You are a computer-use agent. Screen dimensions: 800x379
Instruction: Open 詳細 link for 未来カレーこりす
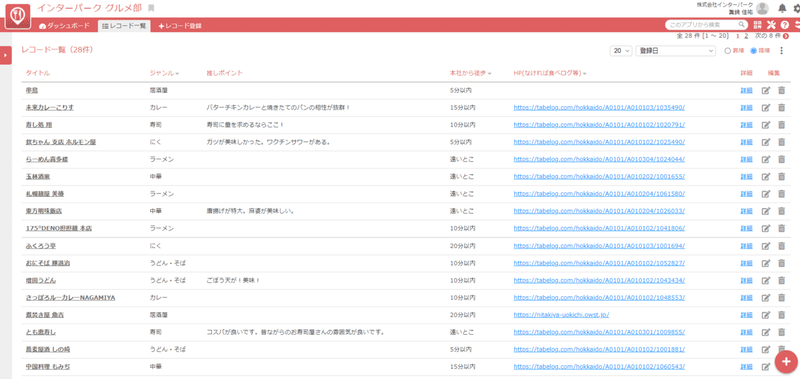coord(746,108)
